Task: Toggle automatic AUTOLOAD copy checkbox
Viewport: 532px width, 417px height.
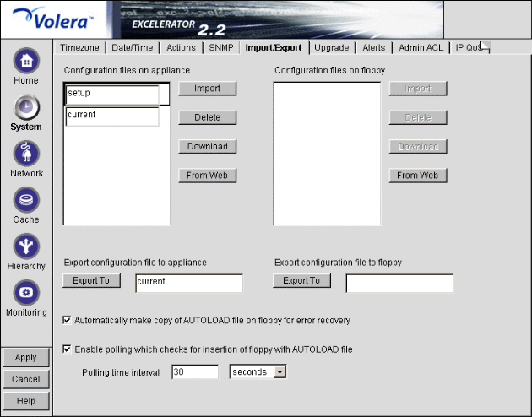Action: pyautogui.click(x=67, y=320)
